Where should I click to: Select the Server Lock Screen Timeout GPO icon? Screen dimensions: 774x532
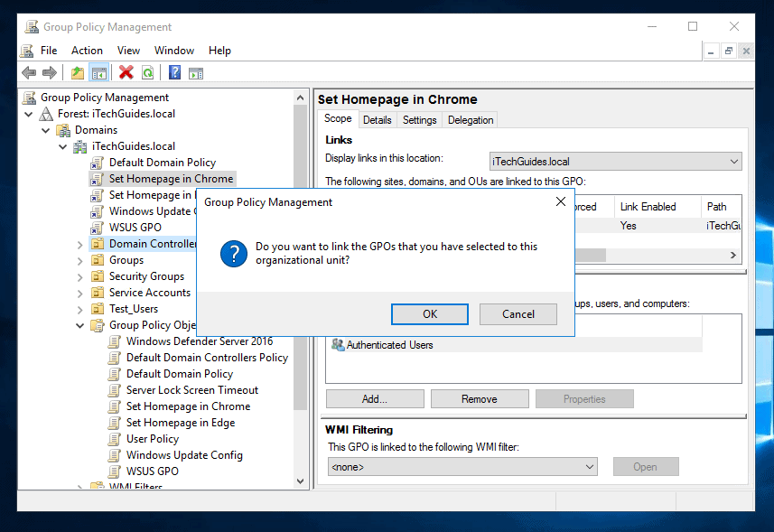pos(115,390)
